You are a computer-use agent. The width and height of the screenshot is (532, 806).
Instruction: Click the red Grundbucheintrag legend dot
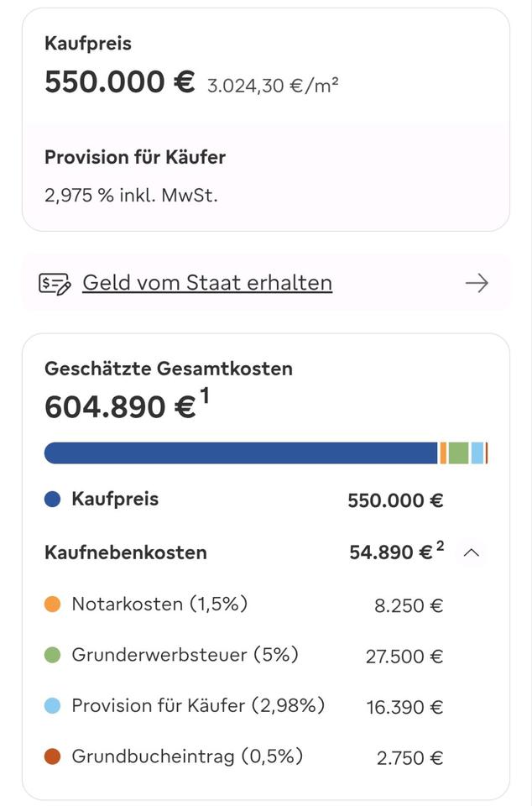[x=53, y=757]
